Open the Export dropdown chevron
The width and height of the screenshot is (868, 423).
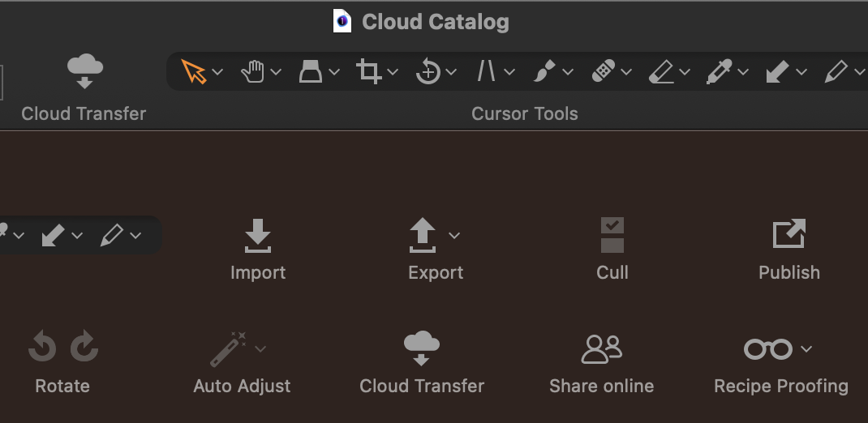pyautogui.click(x=454, y=236)
